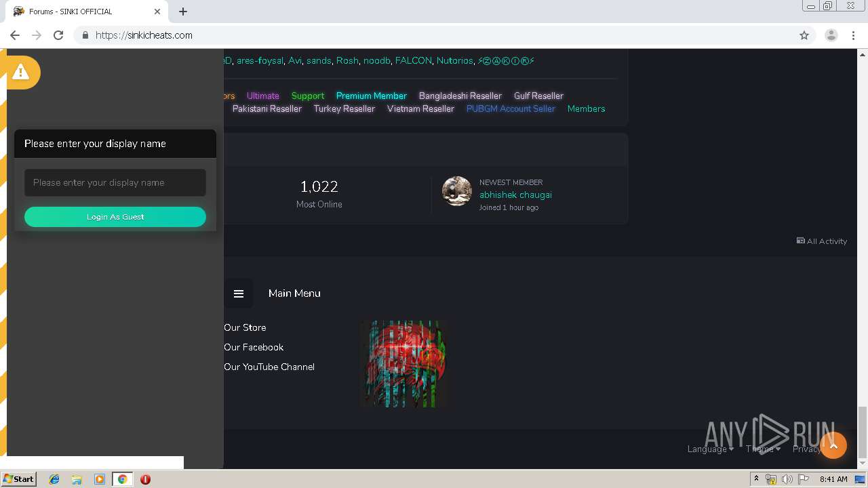868x488 pixels.
Task: Open online user sands' profile
Action: pos(319,60)
